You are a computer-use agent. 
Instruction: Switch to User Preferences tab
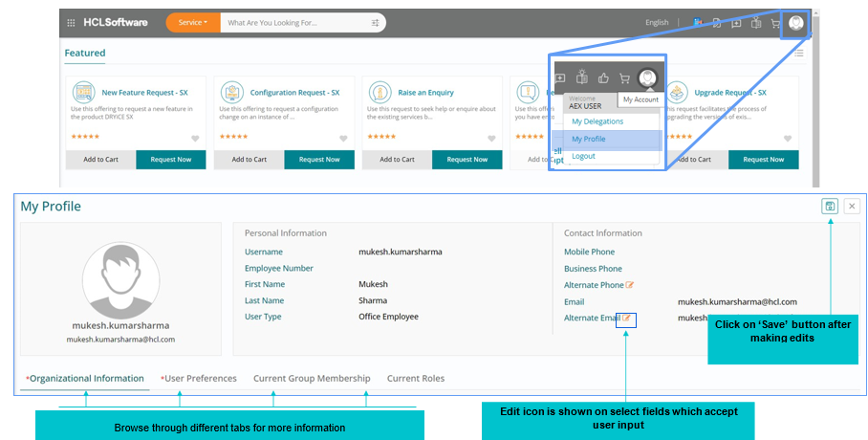click(199, 379)
